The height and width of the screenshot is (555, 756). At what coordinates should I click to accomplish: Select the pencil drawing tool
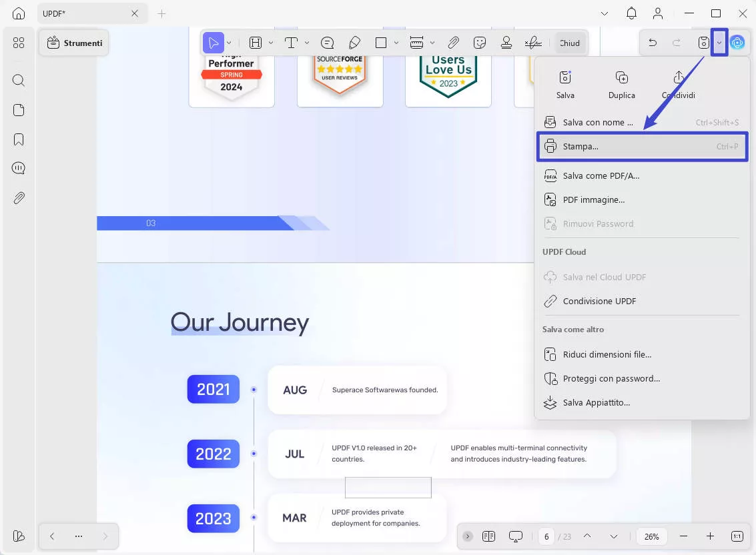(x=354, y=43)
